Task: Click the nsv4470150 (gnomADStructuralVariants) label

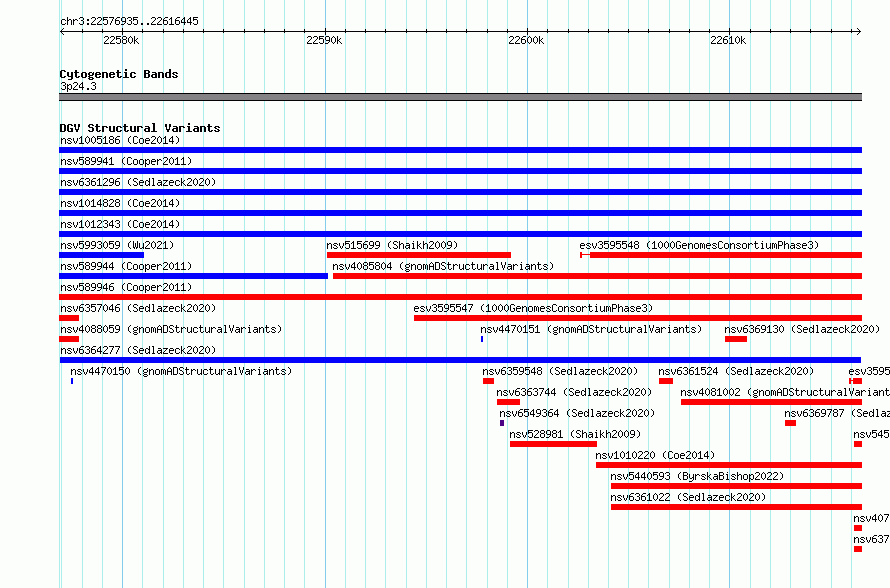Action: click(181, 371)
